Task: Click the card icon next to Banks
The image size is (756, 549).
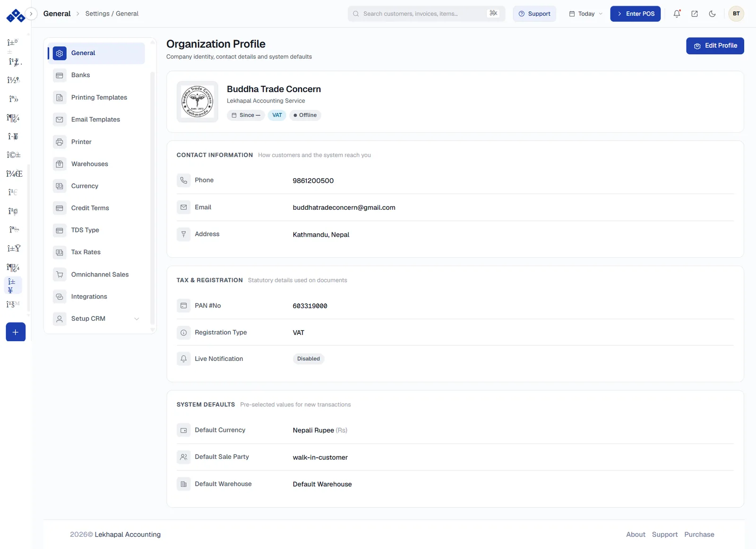Action: pos(60,76)
